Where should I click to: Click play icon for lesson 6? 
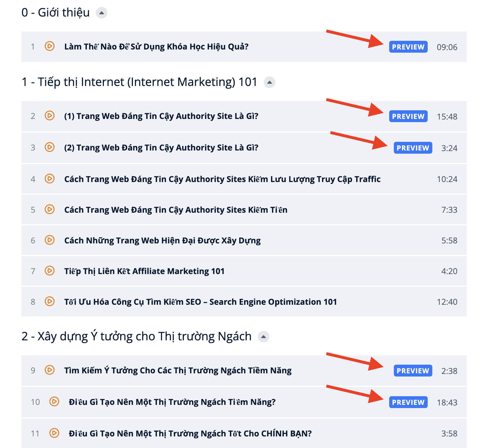(50, 240)
